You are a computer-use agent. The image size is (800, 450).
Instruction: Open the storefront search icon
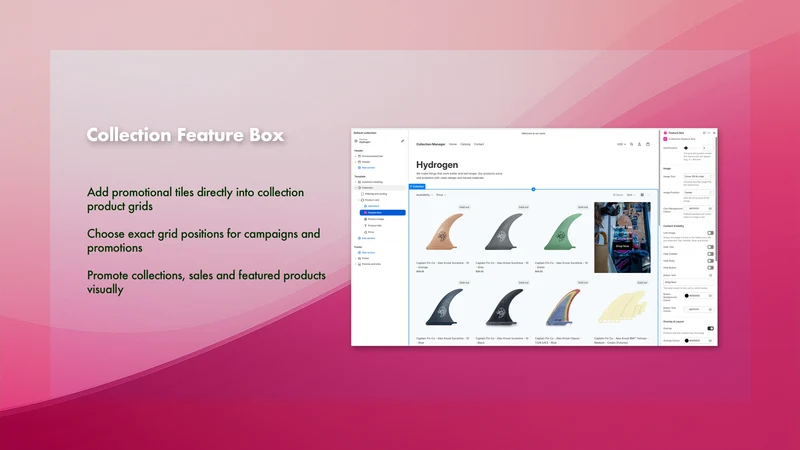click(632, 144)
